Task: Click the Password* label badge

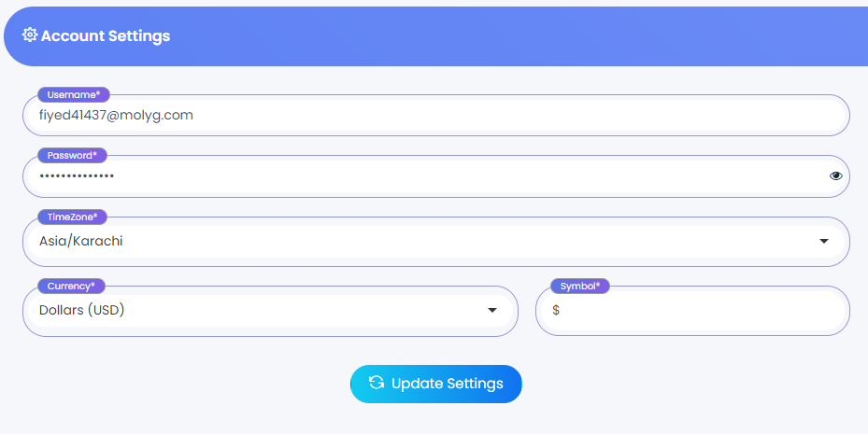Action: (72, 155)
